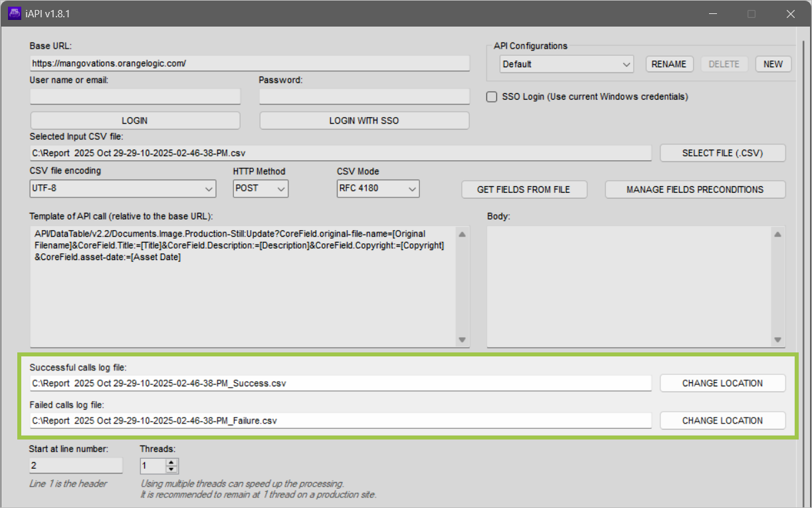Click LOGIN WITH SSO
Screen dimensions: 812x508
[364, 120]
